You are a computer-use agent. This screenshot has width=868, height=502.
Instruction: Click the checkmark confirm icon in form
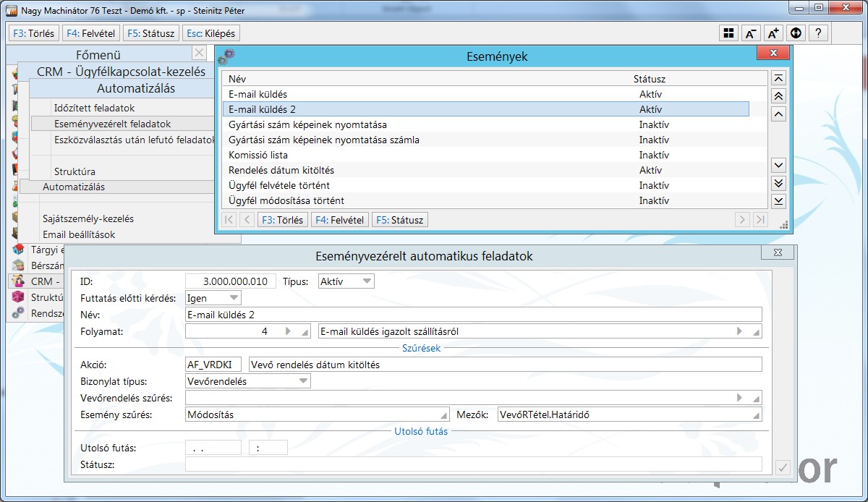782,468
